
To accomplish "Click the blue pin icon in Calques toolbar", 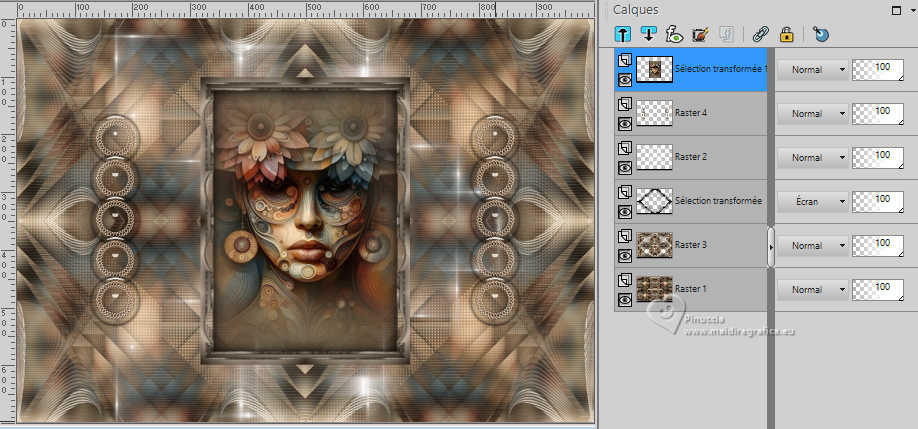I will pos(820,34).
